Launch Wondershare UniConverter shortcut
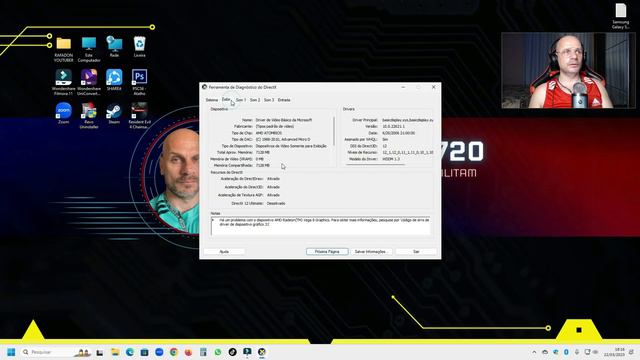The width and height of the screenshot is (640, 360). [x=89, y=82]
